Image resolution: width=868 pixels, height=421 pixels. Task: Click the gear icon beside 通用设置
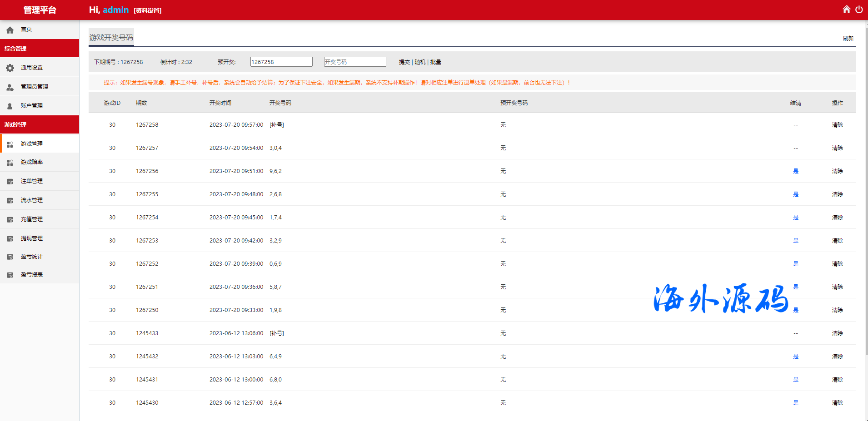(x=10, y=68)
